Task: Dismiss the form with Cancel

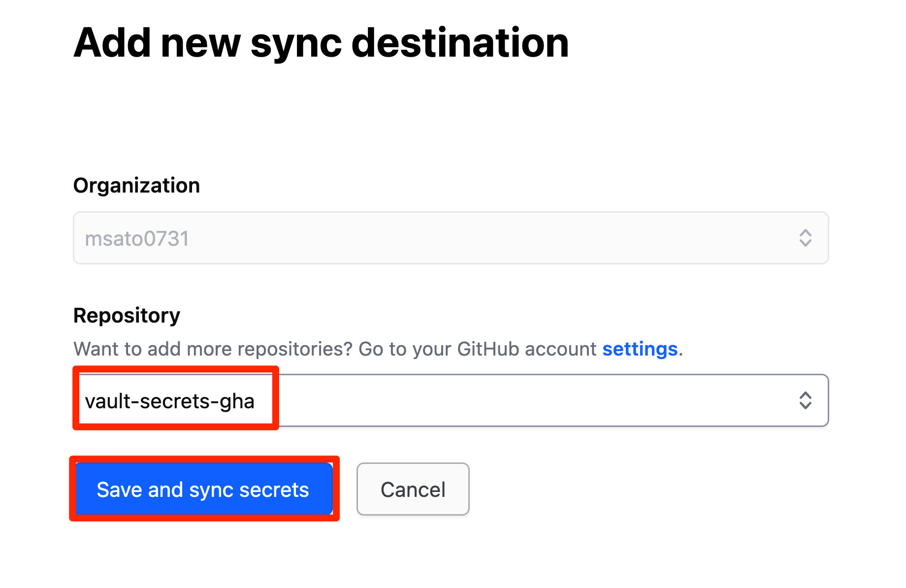Action: (x=413, y=489)
